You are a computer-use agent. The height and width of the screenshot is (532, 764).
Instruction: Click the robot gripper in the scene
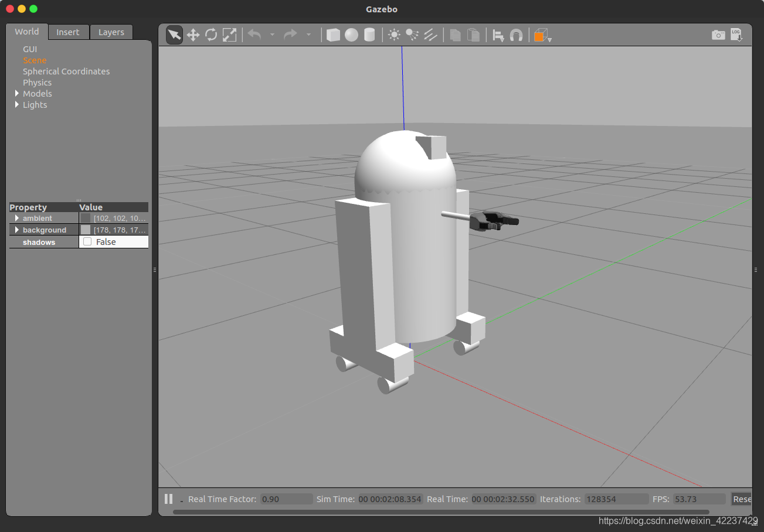click(x=495, y=221)
